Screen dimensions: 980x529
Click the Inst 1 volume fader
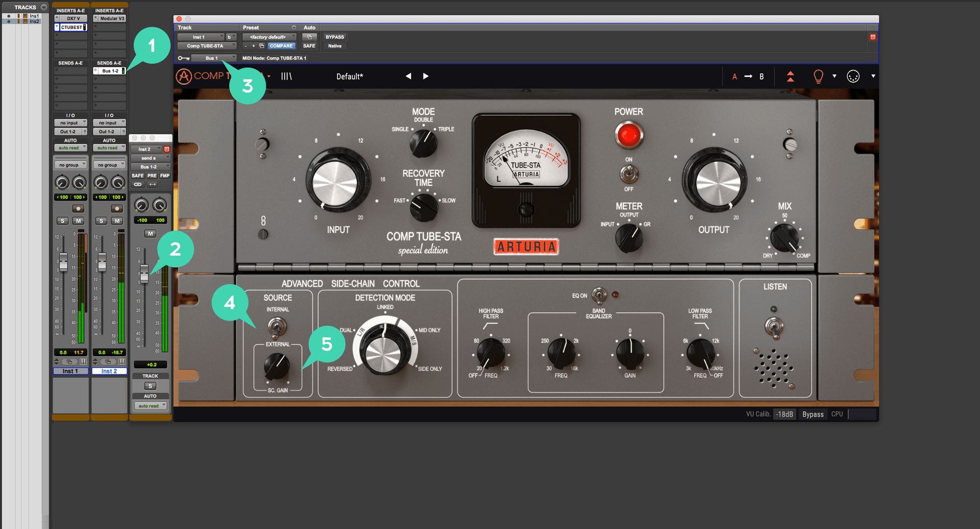(x=63, y=262)
